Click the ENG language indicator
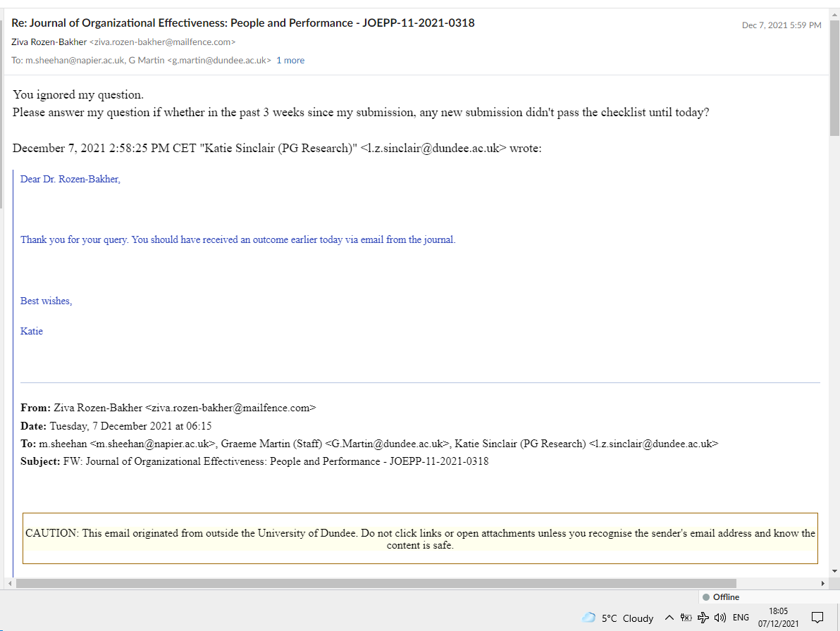Image resolution: width=840 pixels, height=631 pixels. [x=741, y=618]
